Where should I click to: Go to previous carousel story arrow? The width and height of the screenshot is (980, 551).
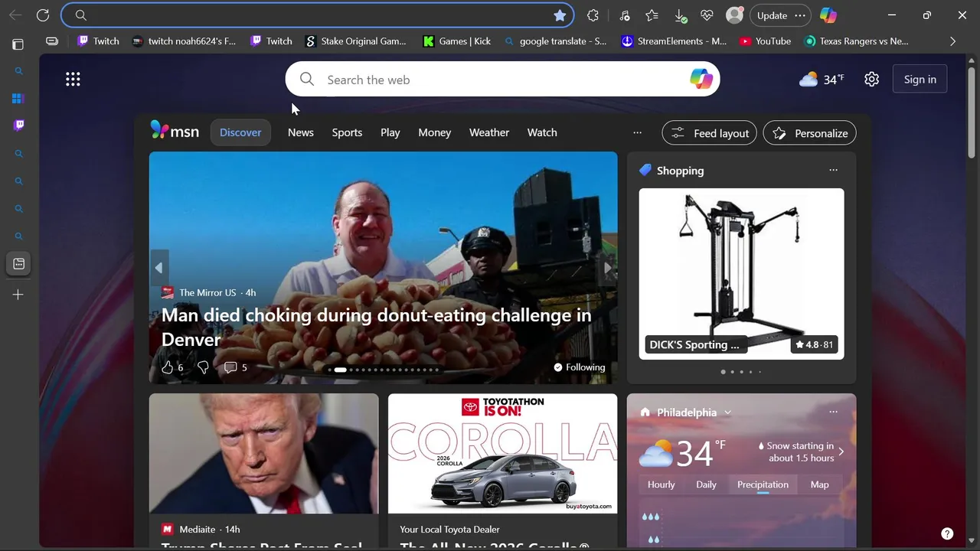click(x=158, y=268)
